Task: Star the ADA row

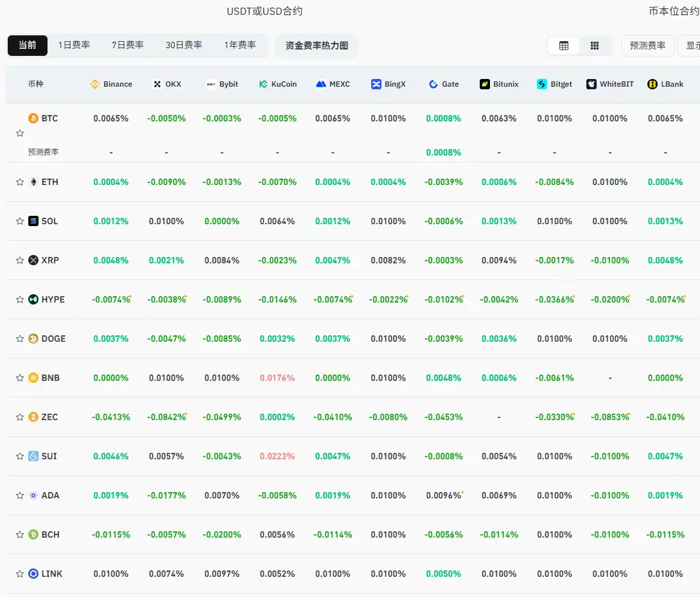Action: pyautogui.click(x=20, y=495)
